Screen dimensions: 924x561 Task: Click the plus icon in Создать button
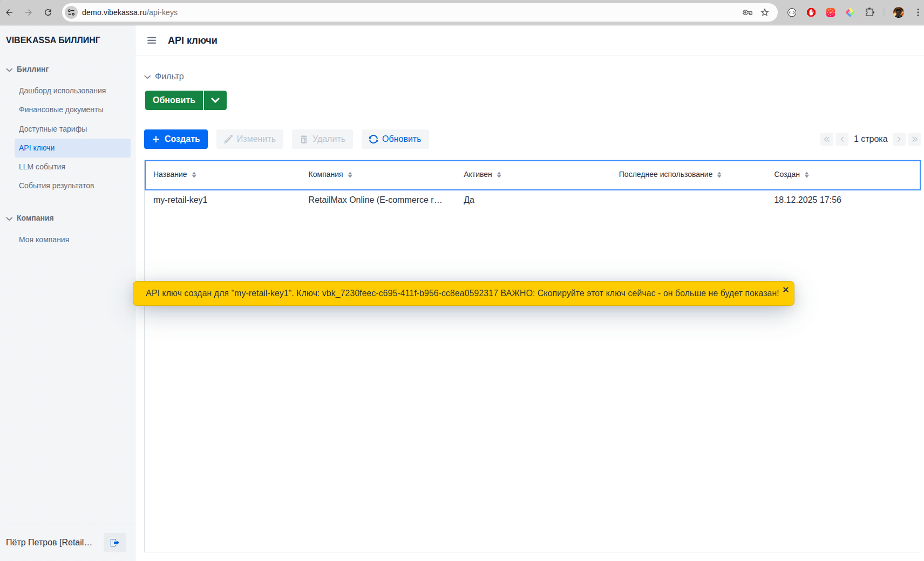(156, 139)
